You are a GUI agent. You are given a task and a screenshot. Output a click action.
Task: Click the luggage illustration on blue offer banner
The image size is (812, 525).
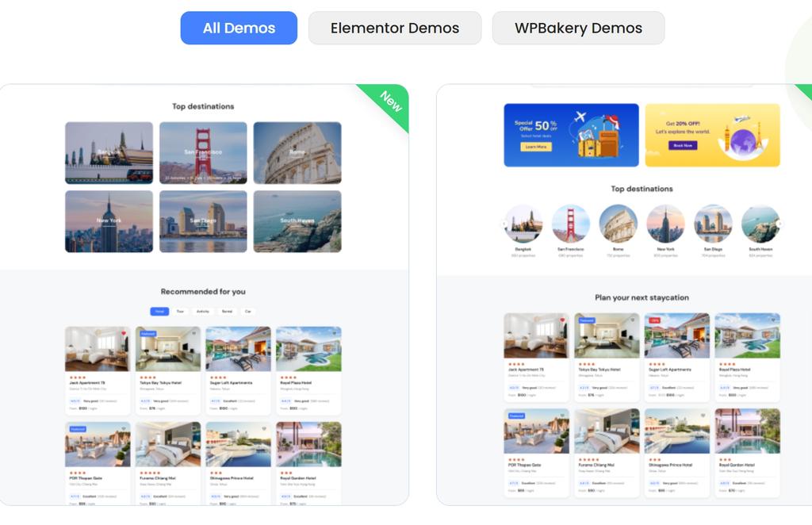[598, 136]
